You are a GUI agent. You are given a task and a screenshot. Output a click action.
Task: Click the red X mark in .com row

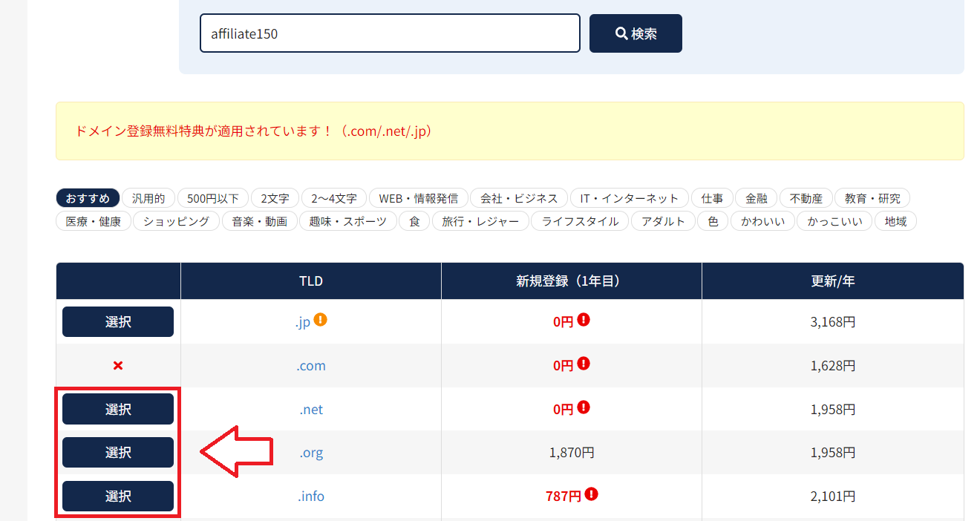pos(118,366)
